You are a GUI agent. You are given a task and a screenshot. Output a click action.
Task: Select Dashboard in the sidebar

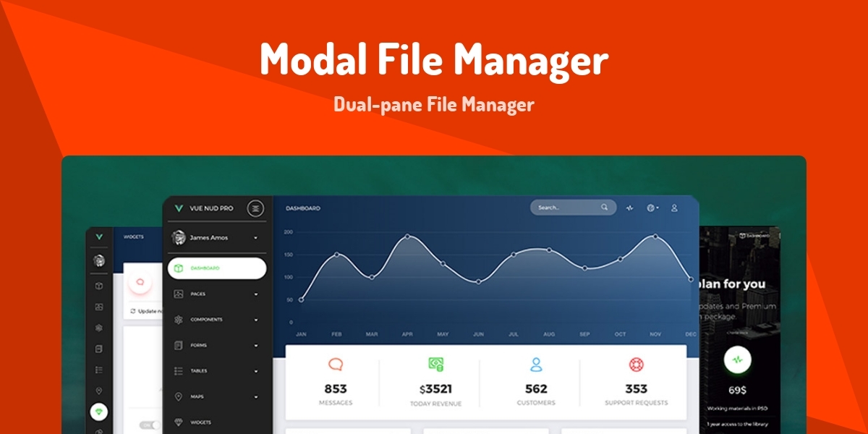pyautogui.click(x=217, y=268)
